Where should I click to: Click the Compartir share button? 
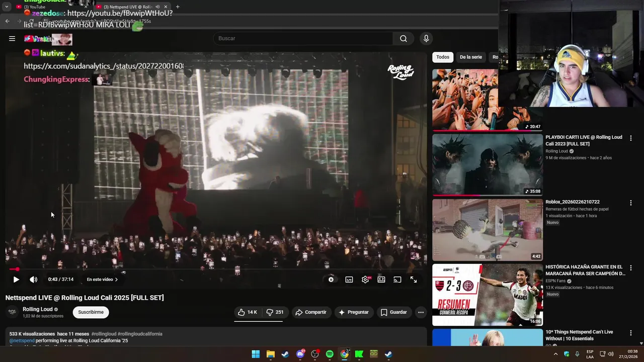click(x=311, y=312)
